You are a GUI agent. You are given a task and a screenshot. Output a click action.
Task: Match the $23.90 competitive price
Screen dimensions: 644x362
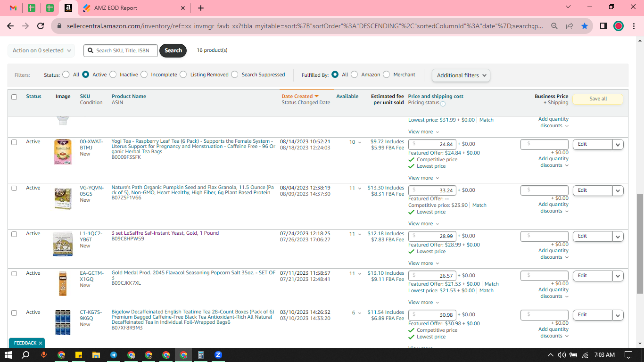479,206
